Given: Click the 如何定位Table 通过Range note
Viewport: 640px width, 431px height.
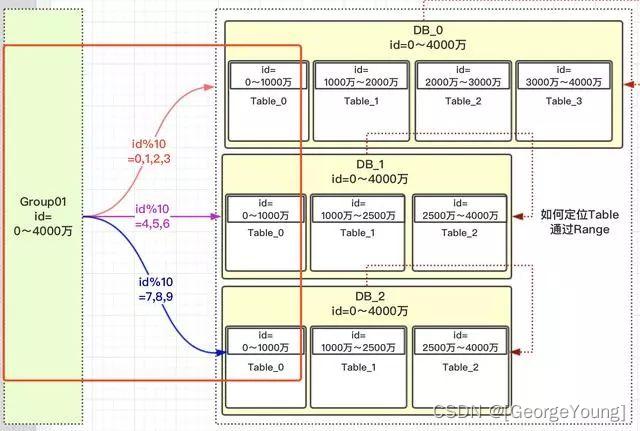Looking at the screenshot, I should pos(580,222).
